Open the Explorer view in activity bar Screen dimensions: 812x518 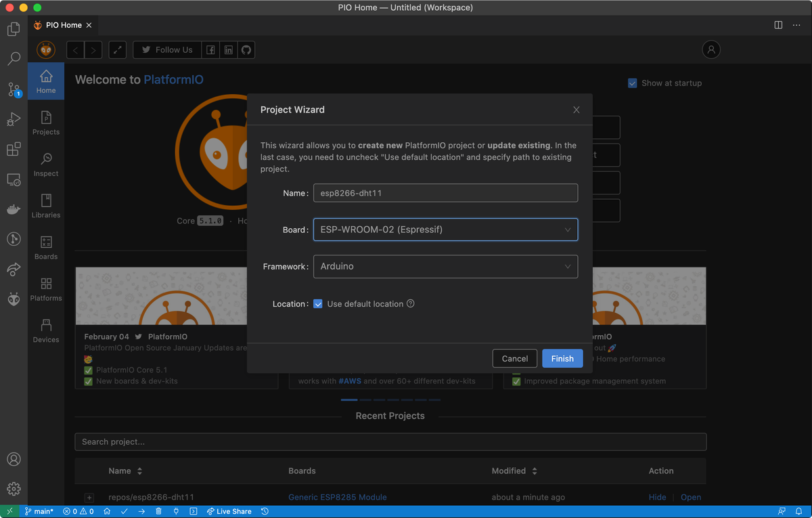pos(14,29)
